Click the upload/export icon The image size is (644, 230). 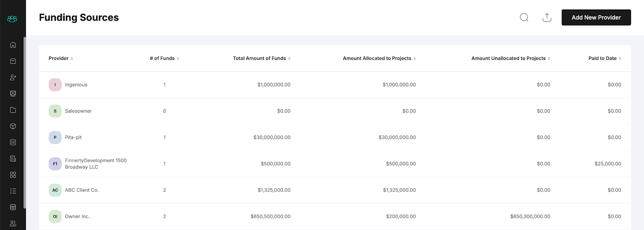[547, 17]
